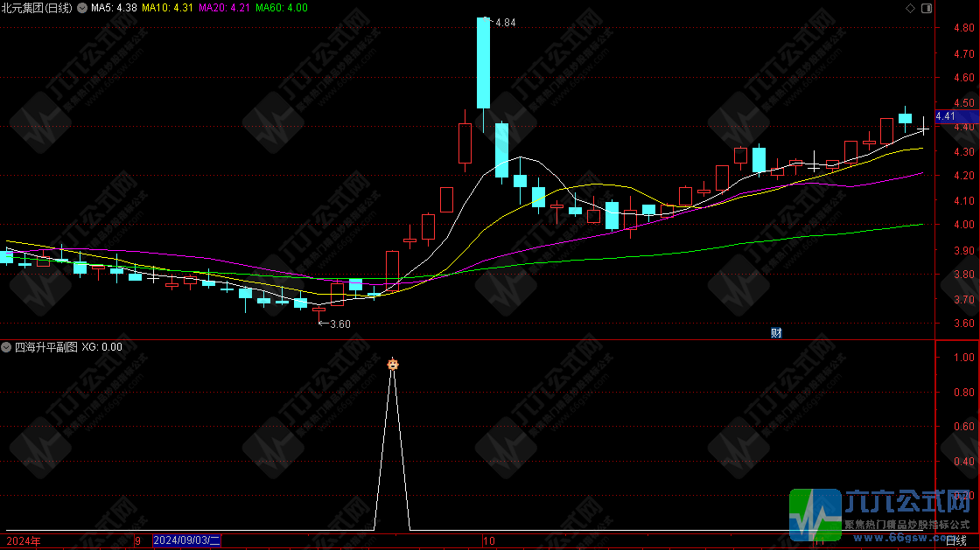Click the 4.84 high price label
980x550 pixels.
(x=505, y=23)
